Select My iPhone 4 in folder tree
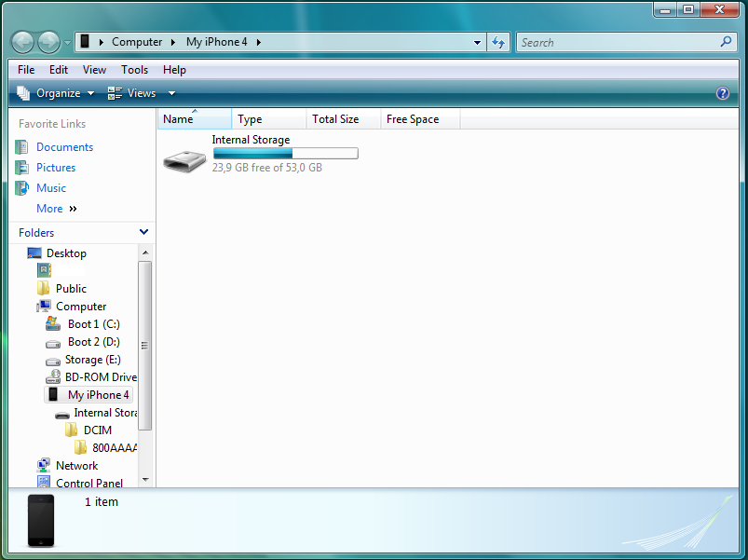The height and width of the screenshot is (560, 748). click(x=98, y=394)
